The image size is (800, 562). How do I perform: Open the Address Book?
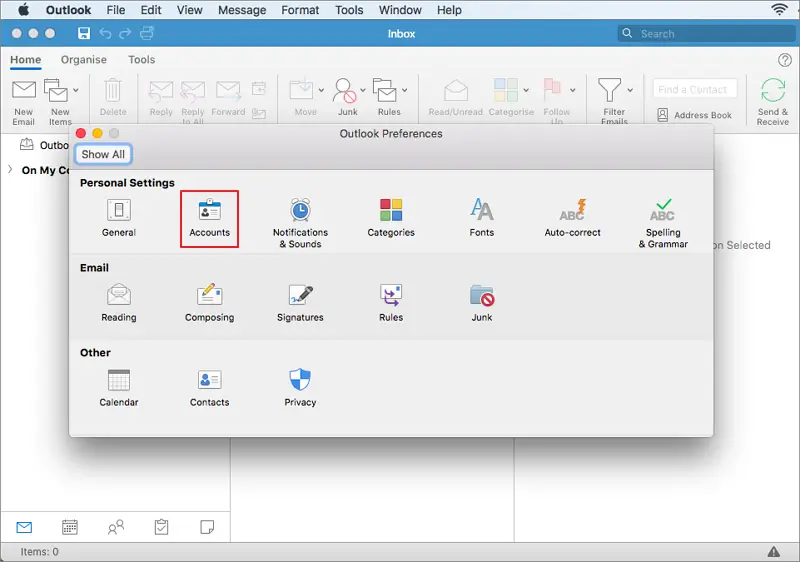pyautogui.click(x=694, y=115)
